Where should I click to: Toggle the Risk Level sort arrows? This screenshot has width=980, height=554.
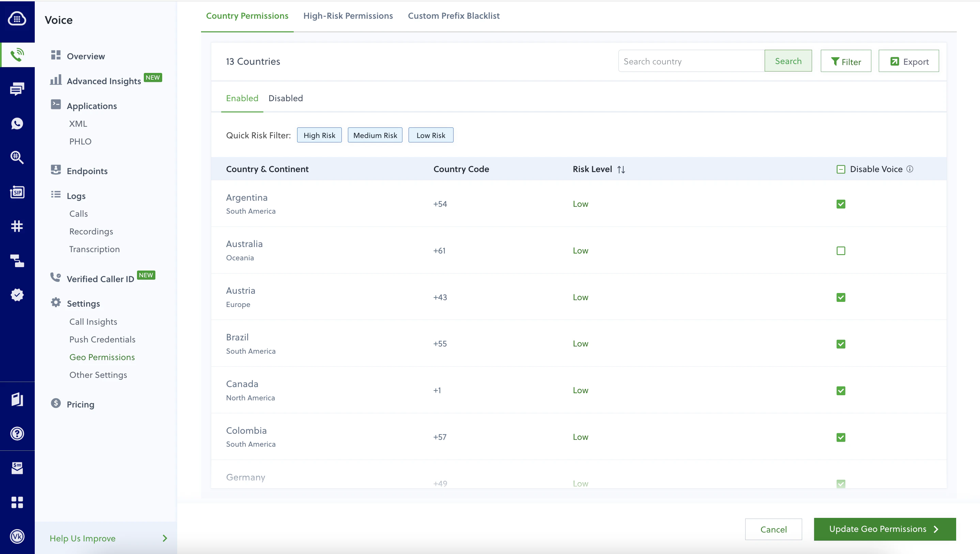click(621, 169)
